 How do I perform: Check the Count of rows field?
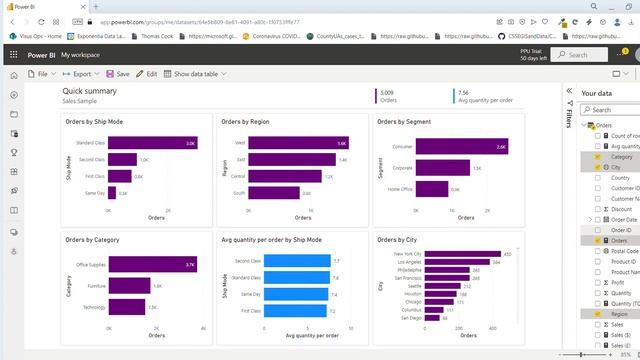(x=598, y=136)
